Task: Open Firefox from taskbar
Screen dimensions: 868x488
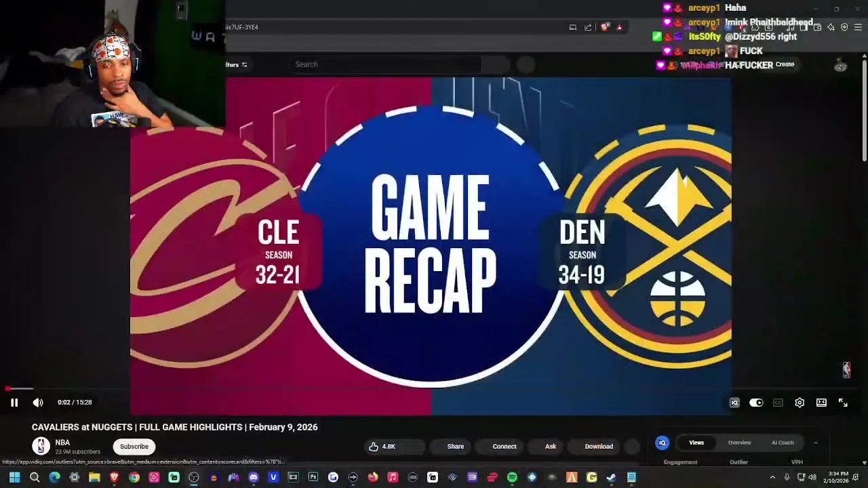Action: pos(373,477)
